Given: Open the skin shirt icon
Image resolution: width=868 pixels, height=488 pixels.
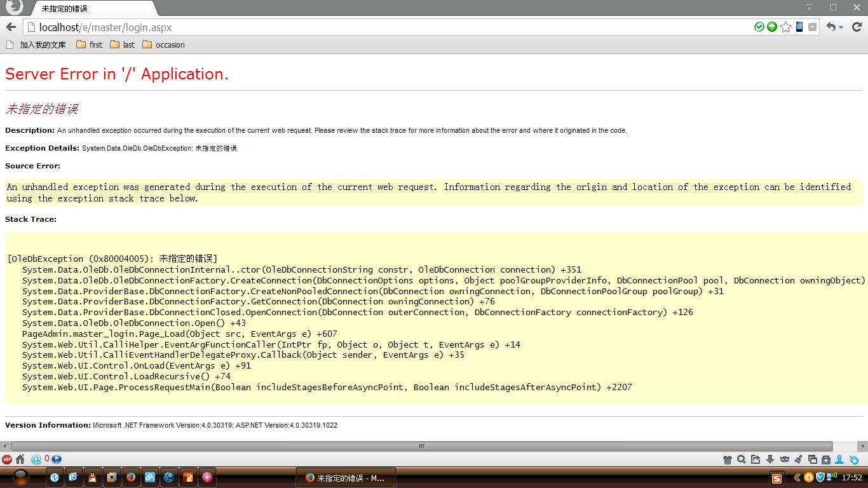Looking at the screenshot, I should tap(728, 459).
